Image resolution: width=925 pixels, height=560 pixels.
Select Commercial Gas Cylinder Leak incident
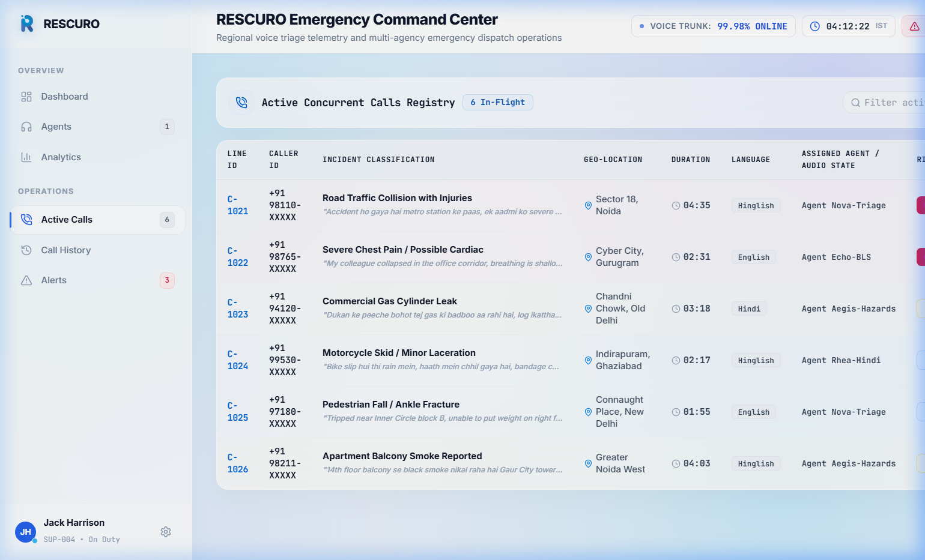pos(390,301)
